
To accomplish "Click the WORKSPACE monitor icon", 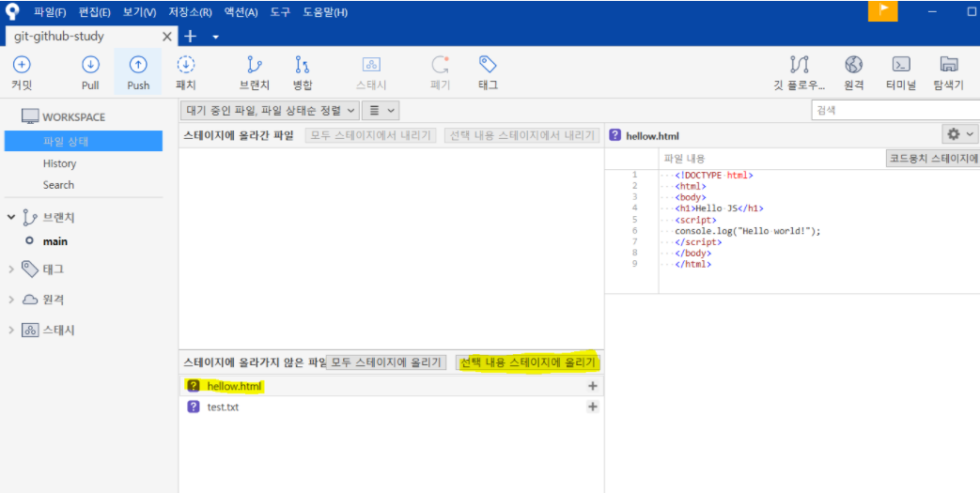I will [x=30, y=116].
